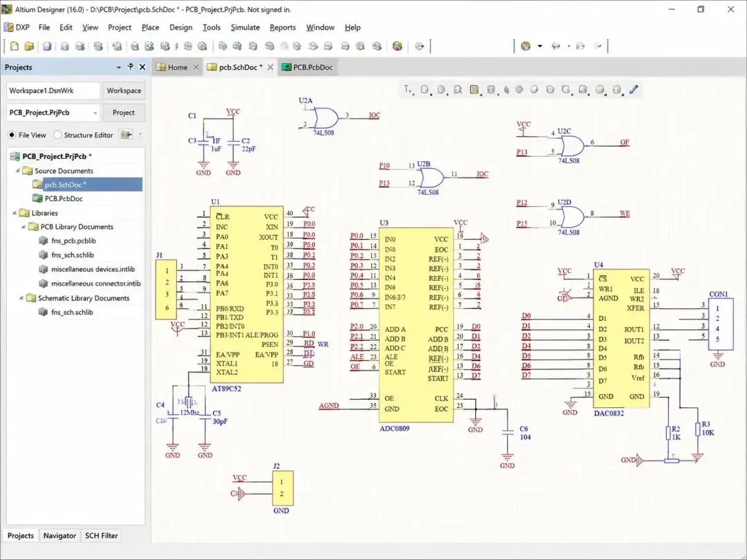This screenshot has height=560, width=747.
Task: Click the Workspace1.DsnWrk field
Action: pyautogui.click(x=53, y=91)
